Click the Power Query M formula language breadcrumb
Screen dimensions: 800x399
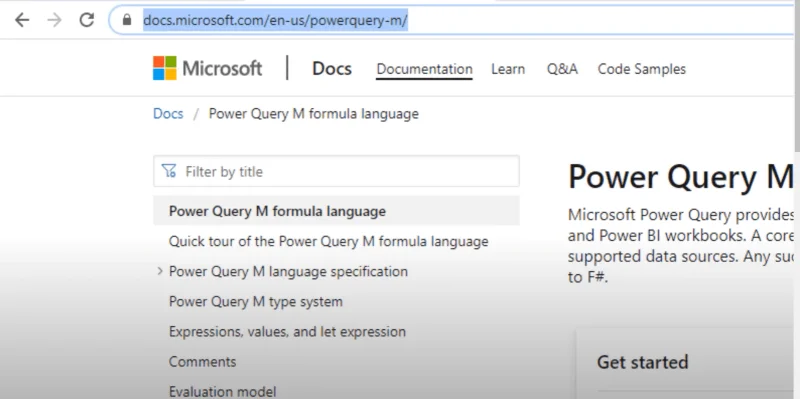point(314,114)
